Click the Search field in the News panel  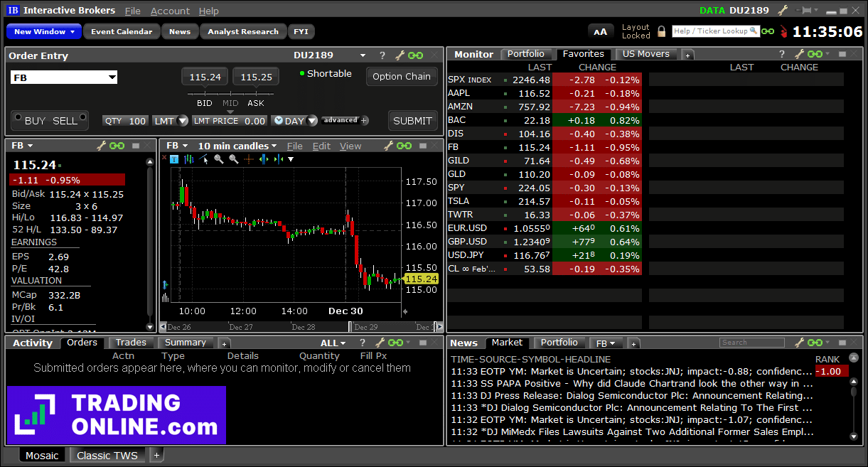[x=751, y=342]
